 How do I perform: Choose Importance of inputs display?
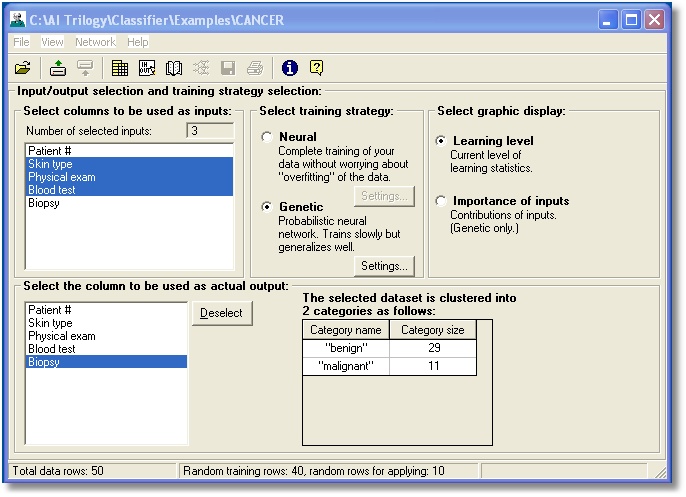(441, 201)
